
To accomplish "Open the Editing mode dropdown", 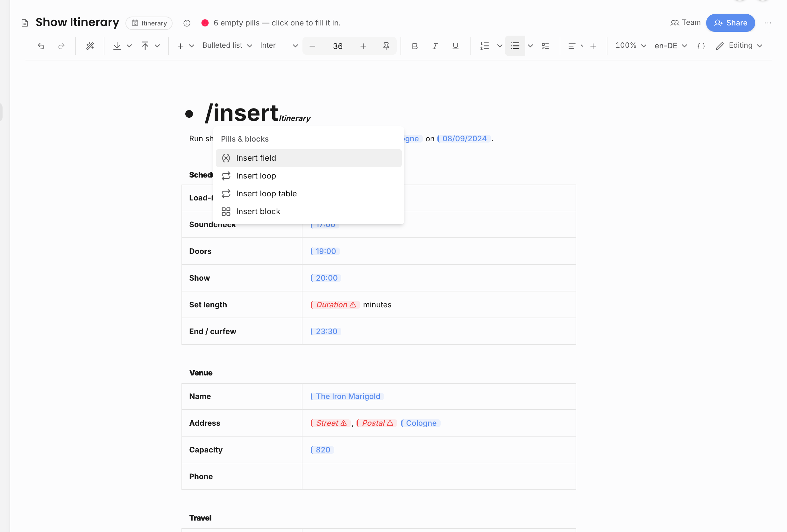I will point(739,45).
